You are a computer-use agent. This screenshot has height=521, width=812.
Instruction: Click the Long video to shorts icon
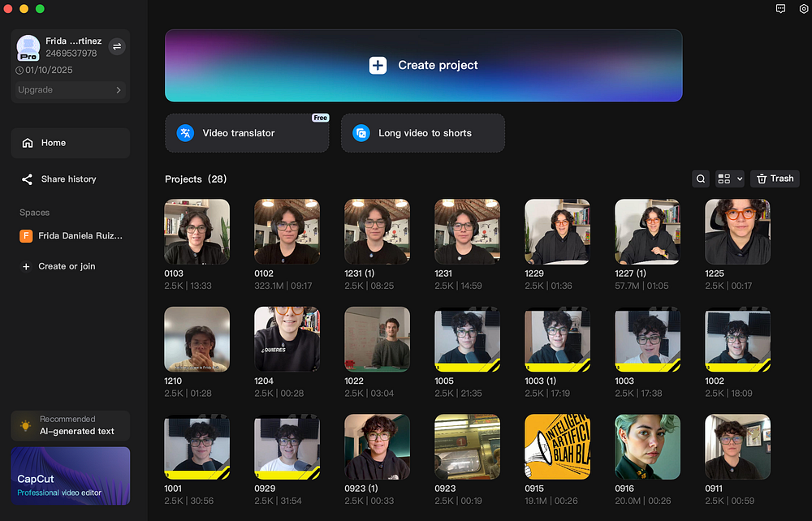pos(361,133)
